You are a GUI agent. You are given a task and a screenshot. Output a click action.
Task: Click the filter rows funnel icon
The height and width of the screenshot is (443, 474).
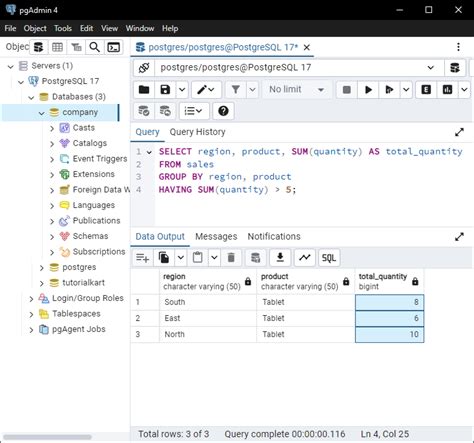tap(236, 89)
